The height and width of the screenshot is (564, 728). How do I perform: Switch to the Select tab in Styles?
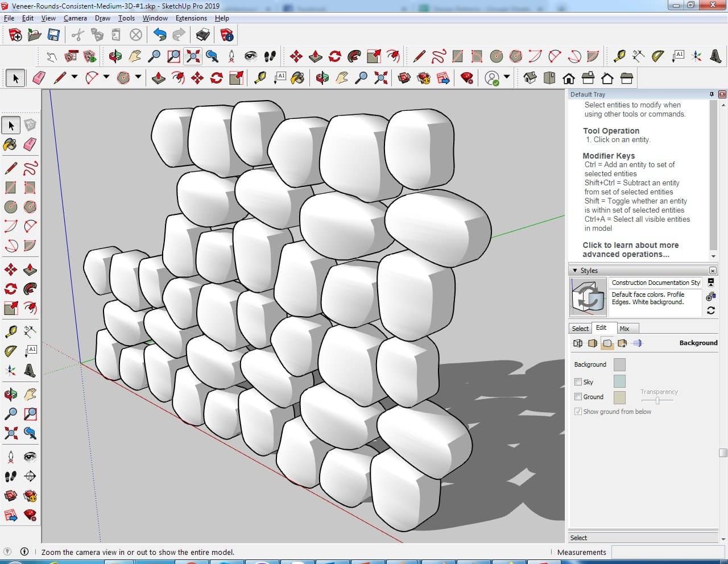(x=580, y=329)
